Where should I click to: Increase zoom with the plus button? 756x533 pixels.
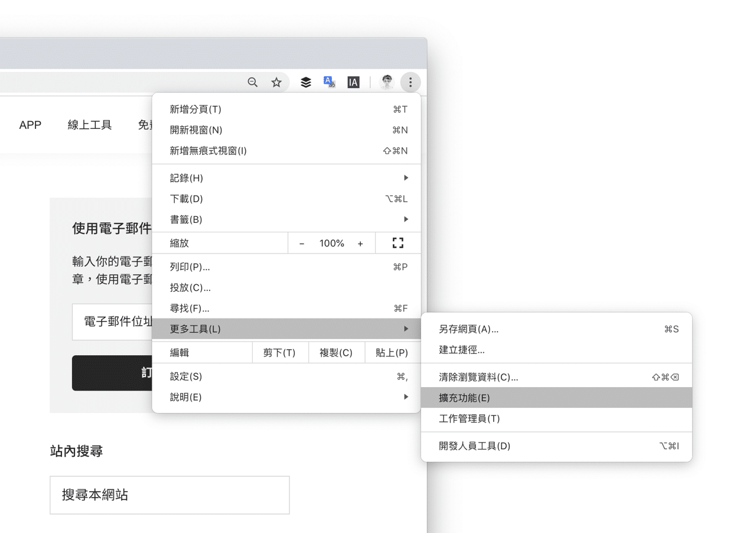pyautogui.click(x=360, y=243)
